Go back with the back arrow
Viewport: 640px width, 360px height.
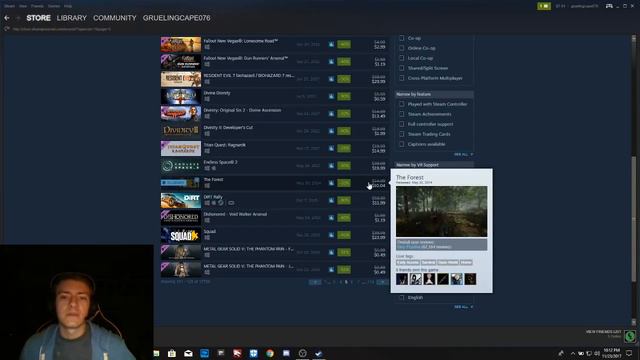(7, 18)
